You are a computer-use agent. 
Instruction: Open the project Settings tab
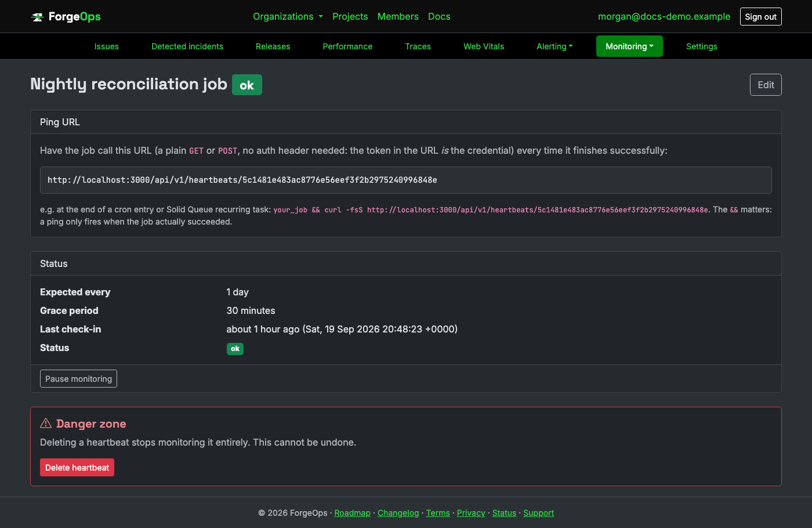coord(702,46)
